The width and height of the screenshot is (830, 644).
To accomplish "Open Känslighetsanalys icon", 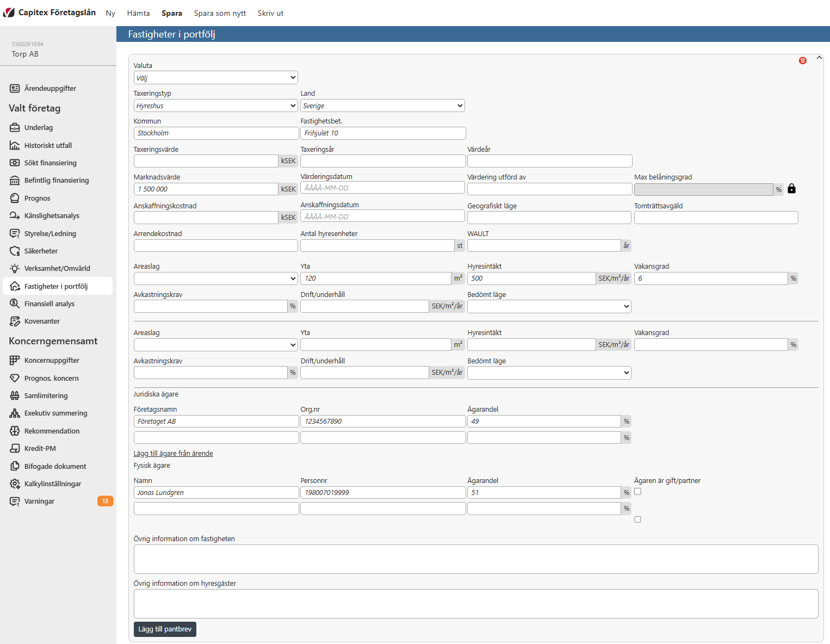I will tap(15, 215).
